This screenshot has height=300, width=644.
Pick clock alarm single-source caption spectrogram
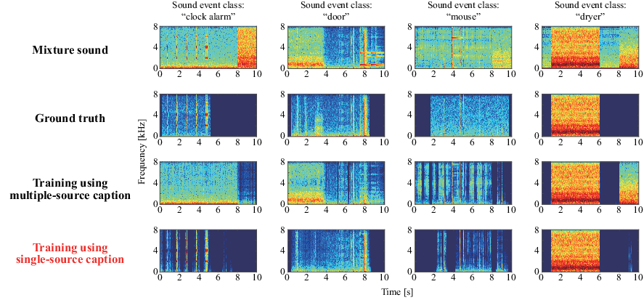[208, 251]
